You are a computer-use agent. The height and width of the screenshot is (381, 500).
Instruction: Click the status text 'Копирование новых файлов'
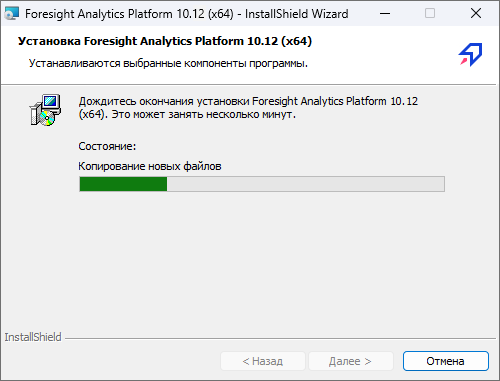click(x=150, y=166)
